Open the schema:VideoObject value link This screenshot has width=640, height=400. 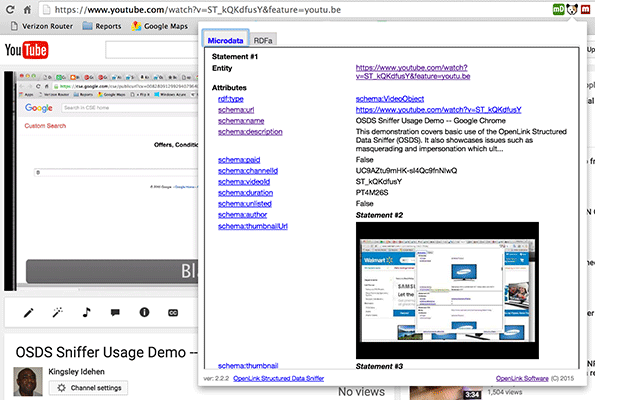coord(390,99)
